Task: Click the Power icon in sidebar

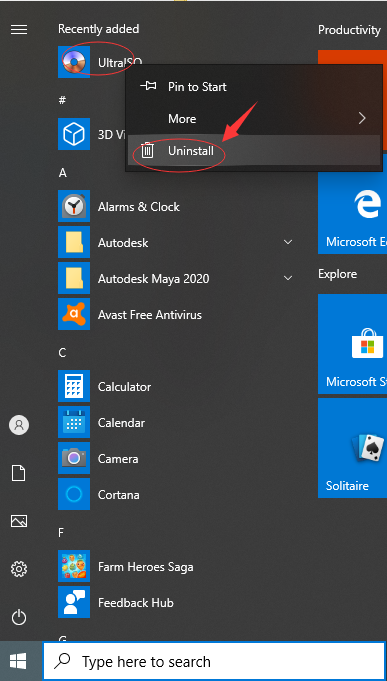Action: [19, 617]
